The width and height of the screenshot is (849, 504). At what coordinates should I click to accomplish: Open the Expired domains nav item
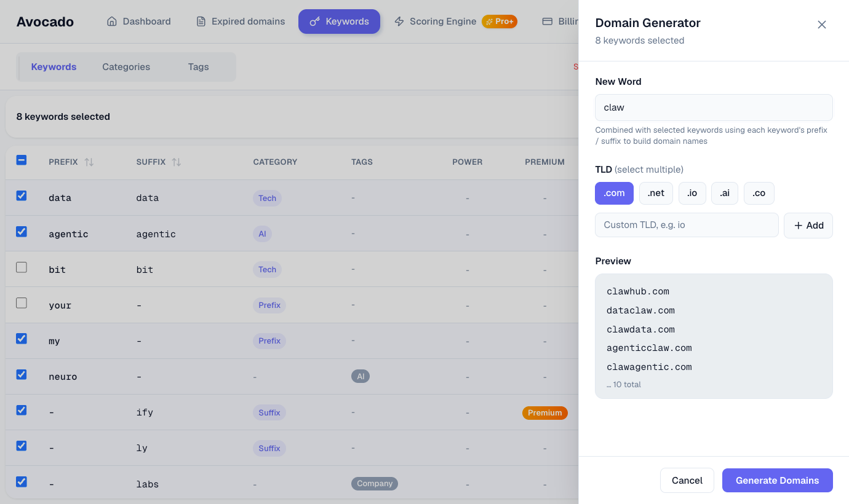pyautogui.click(x=240, y=22)
